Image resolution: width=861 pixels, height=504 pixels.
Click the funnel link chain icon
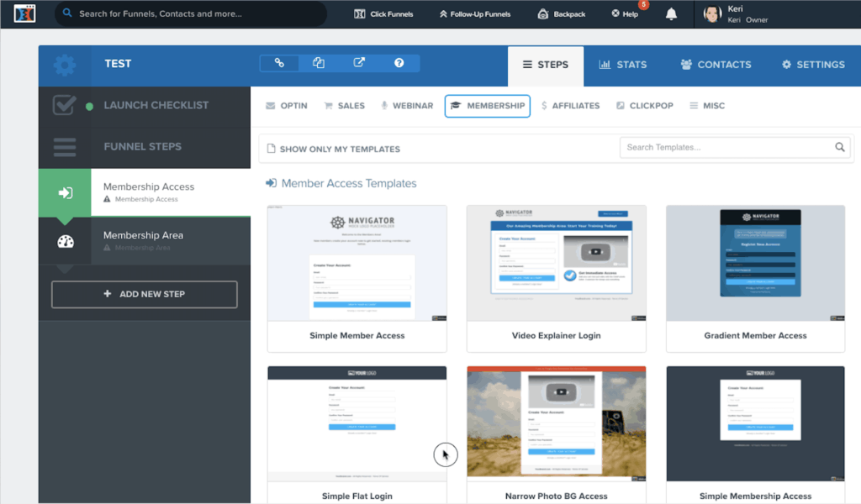click(280, 63)
